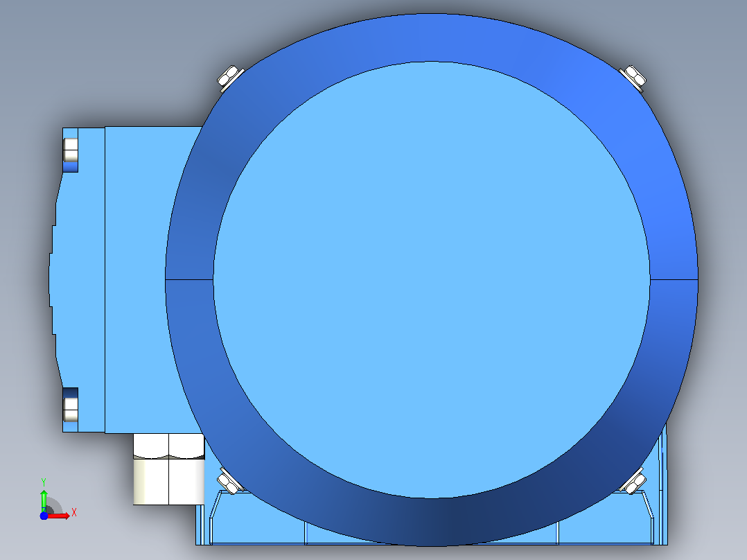Viewport: 747px width, 560px height.
Task: Select the light blue central circular face
Action: (x=432, y=280)
